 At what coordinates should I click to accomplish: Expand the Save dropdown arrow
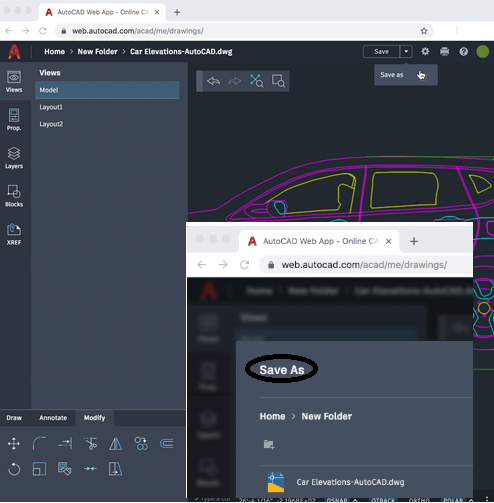click(x=406, y=51)
